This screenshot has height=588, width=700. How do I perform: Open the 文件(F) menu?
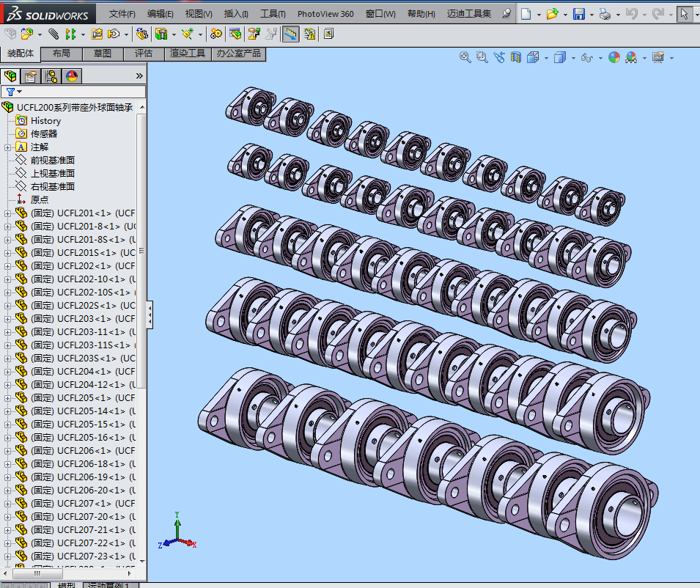pyautogui.click(x=122, y=14)
